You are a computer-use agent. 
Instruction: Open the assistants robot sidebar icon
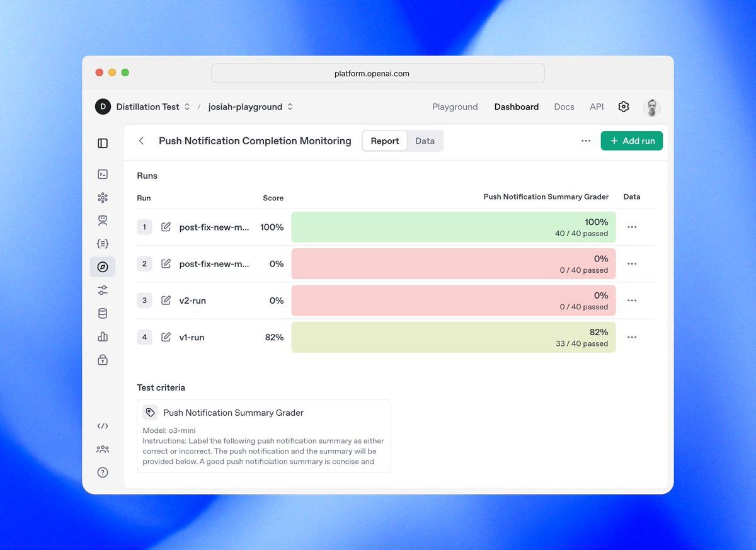click(103, 221)
